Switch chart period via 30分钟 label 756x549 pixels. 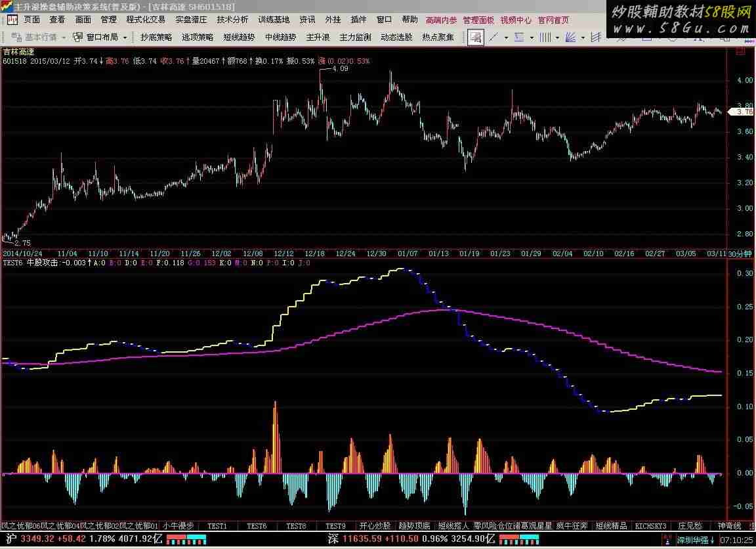(x=739, y=253)
